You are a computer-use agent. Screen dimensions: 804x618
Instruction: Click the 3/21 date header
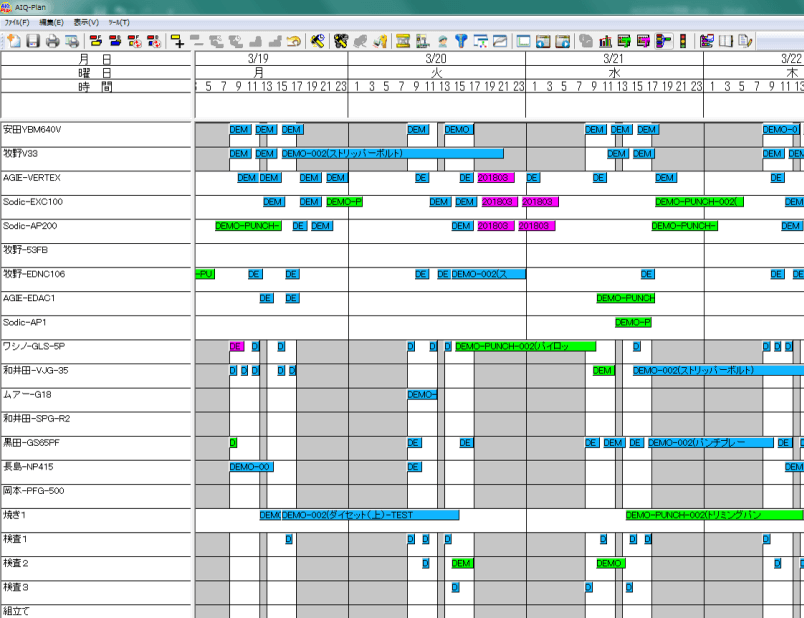[x=614, y=58]
